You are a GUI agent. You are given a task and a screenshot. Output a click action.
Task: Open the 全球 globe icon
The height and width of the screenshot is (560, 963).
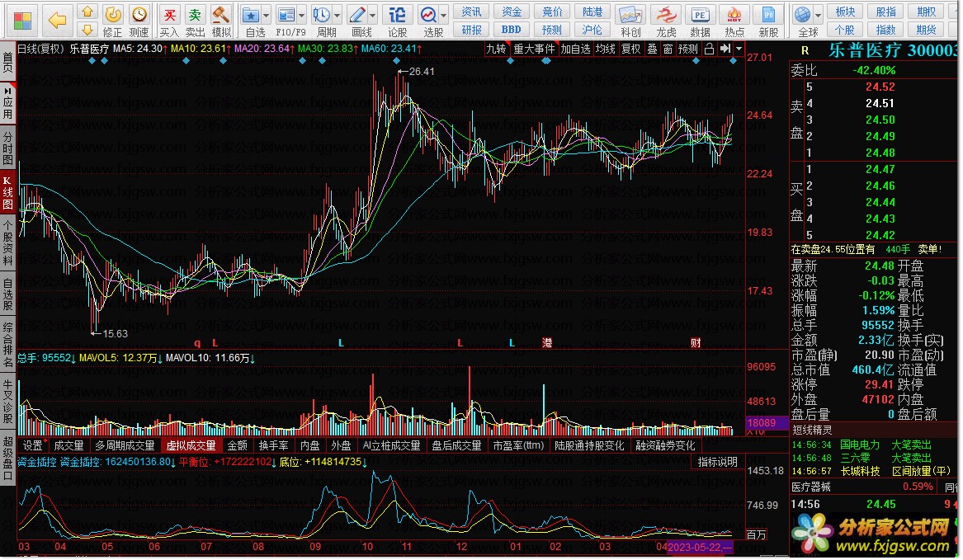click(x=802, y=15)
